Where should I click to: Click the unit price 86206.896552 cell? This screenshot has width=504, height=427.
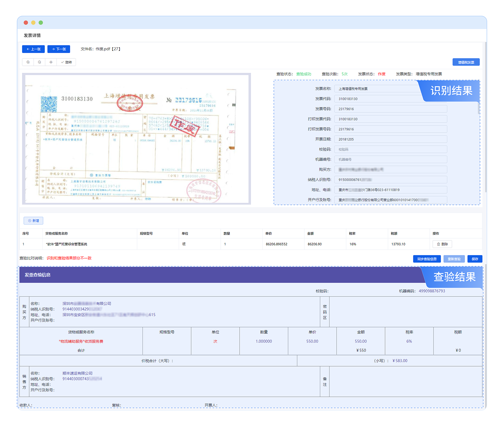(277, 244)
